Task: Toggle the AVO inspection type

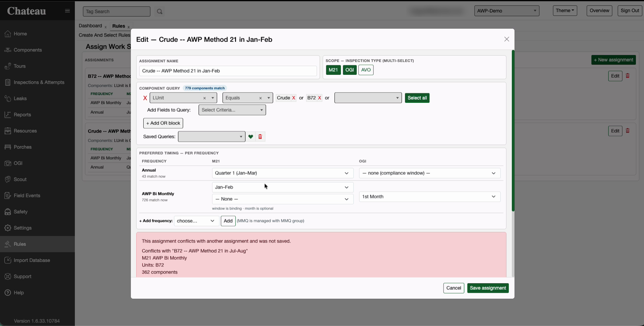Action: 366,70
